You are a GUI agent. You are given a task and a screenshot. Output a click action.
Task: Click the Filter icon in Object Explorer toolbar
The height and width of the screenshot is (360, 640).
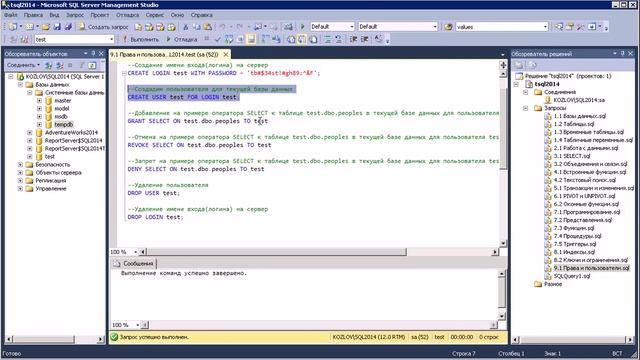pyautogui.click(x=82, y=65)
